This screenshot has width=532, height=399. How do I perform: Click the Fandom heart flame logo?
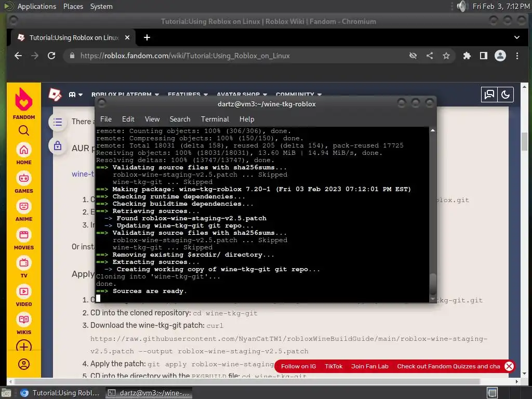tap(24, 99)
